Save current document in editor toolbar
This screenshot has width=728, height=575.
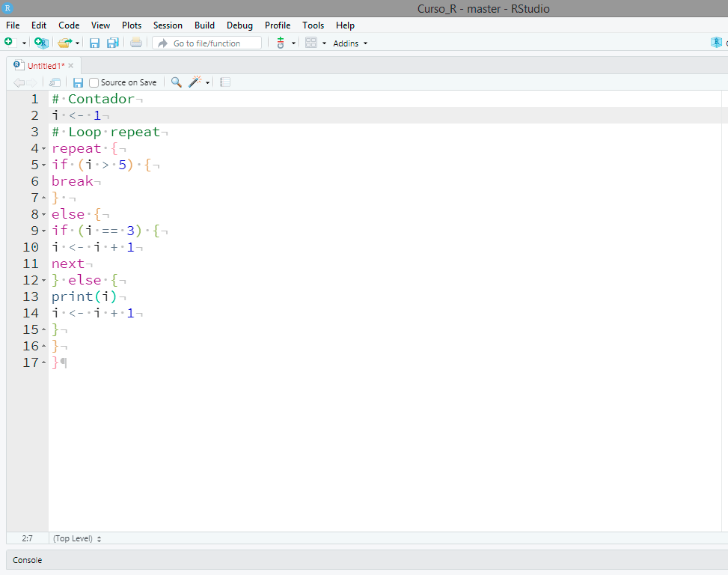point(78,82)
